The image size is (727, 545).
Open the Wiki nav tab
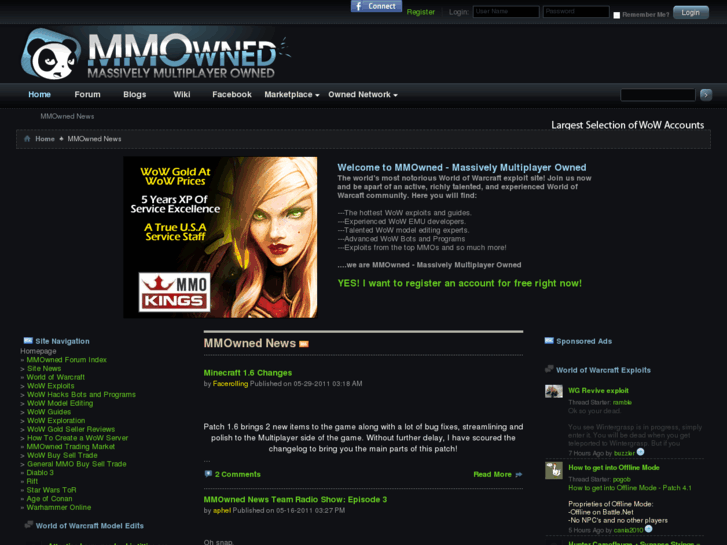(182, 95)
